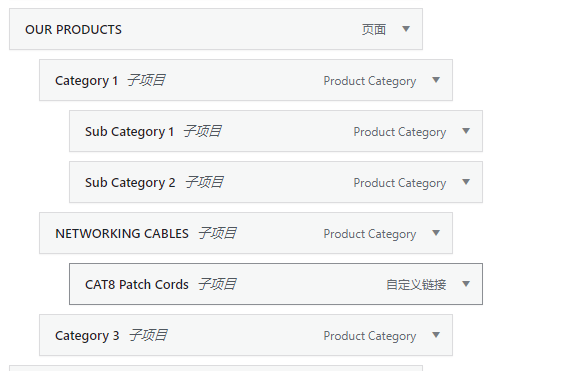Viewport: 580px width, 371px height.
Task: Click the 页面 type label on OUR PRODUCTS
Action: 374,30
